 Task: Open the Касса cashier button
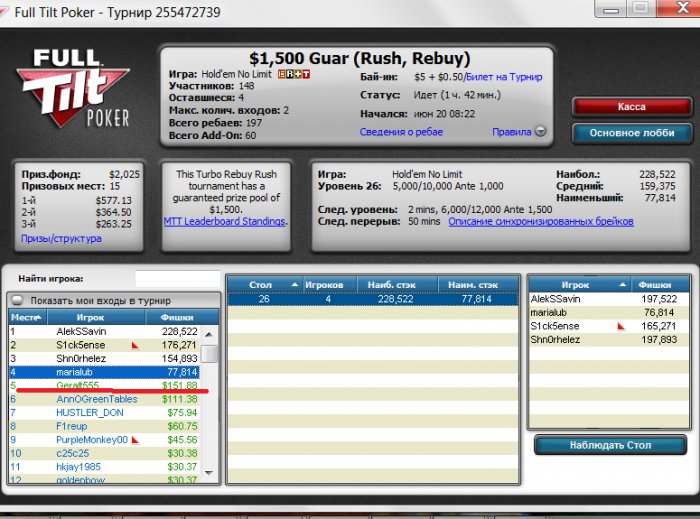point(632,107)
